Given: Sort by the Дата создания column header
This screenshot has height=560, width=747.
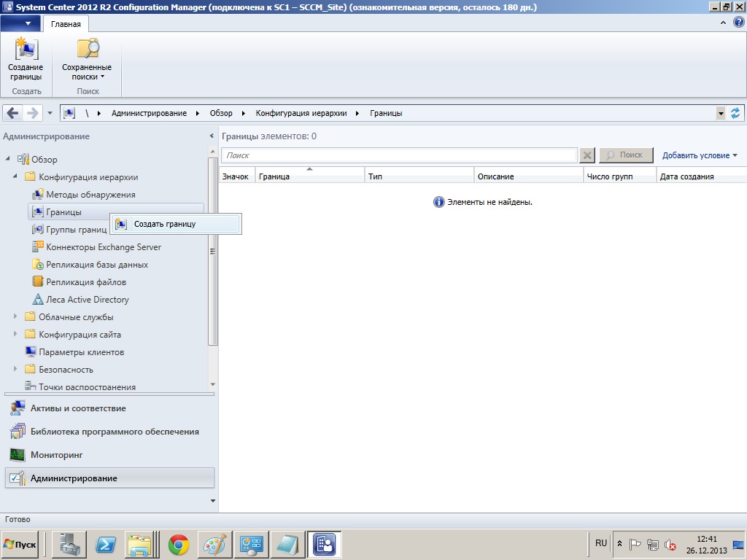Looking at the screenshot, I should 701,176.
